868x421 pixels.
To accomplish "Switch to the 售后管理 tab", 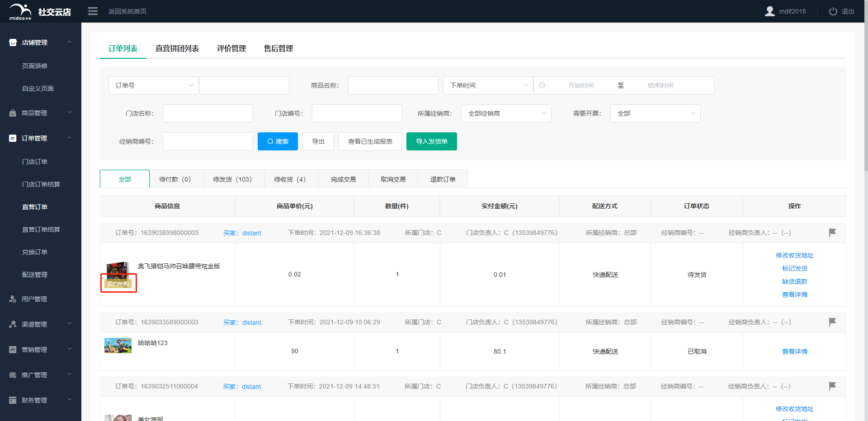I will [x=278, y=48].
